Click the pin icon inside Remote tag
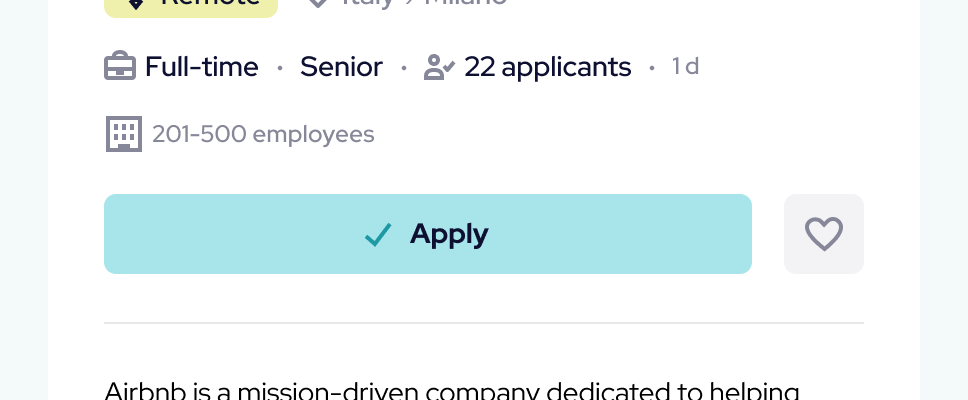Viewport: 968px width, 400px height. point(137,4)
